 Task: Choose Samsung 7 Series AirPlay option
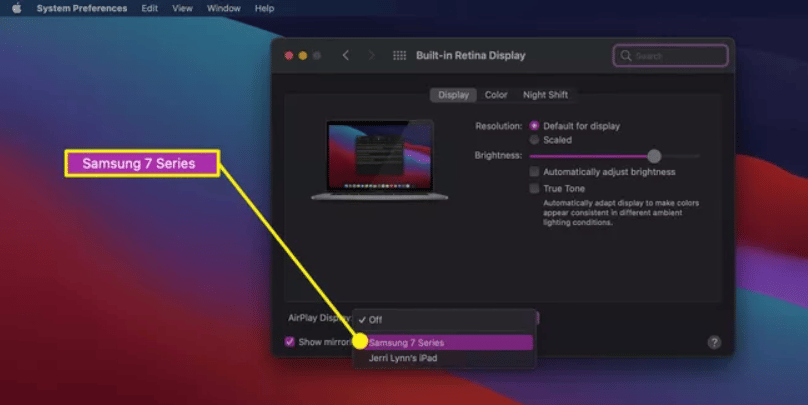pyautogui.click(x=444, y=343)
